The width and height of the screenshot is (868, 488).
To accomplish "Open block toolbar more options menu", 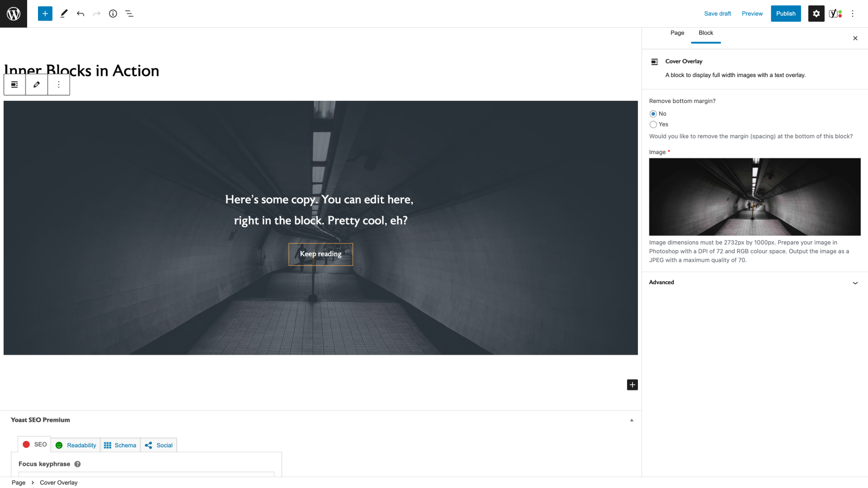I will [59, 85].
